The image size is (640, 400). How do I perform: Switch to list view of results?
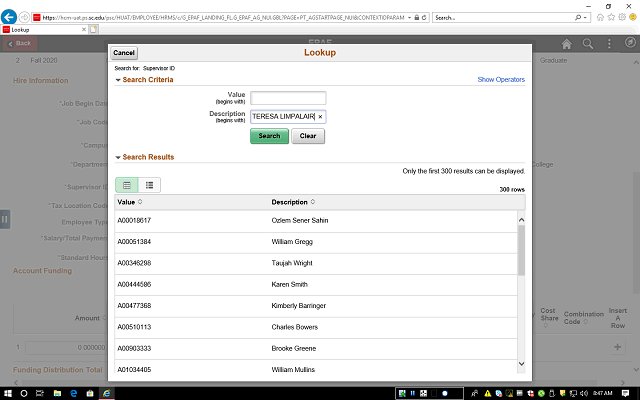click(149, 185)
